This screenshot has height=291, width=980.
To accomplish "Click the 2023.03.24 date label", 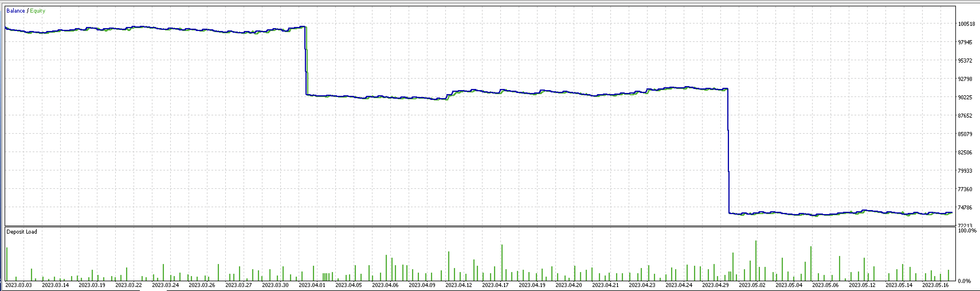I will pyautogui.click(x=165, y=285).
